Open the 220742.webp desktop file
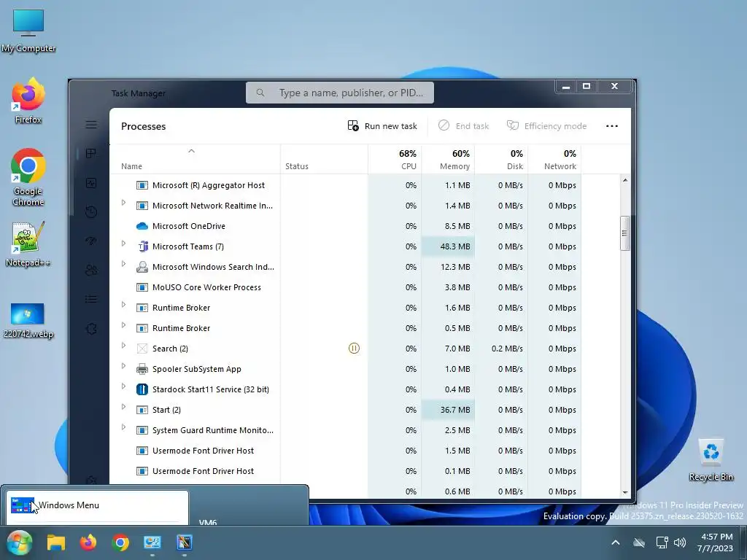 (x=28, y=321)
